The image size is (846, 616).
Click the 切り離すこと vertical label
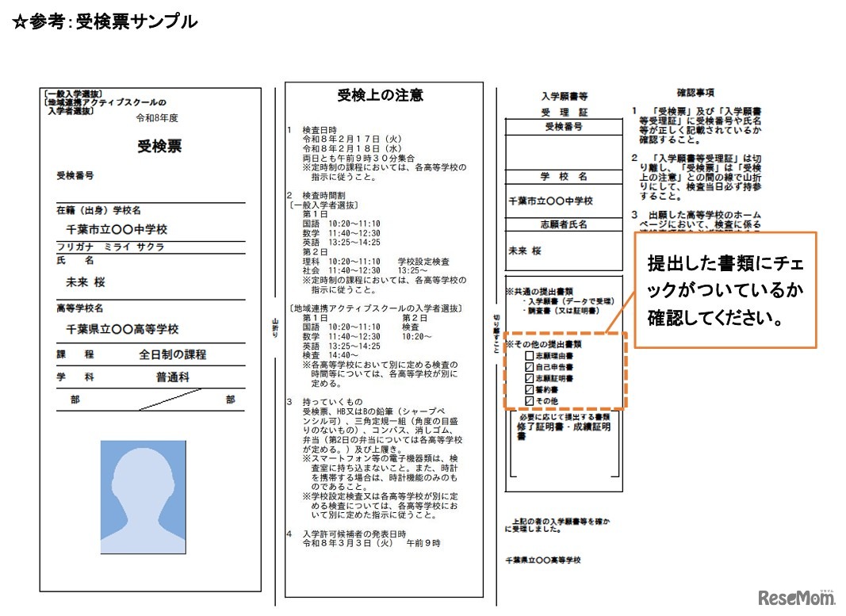[x=495, y=333]
